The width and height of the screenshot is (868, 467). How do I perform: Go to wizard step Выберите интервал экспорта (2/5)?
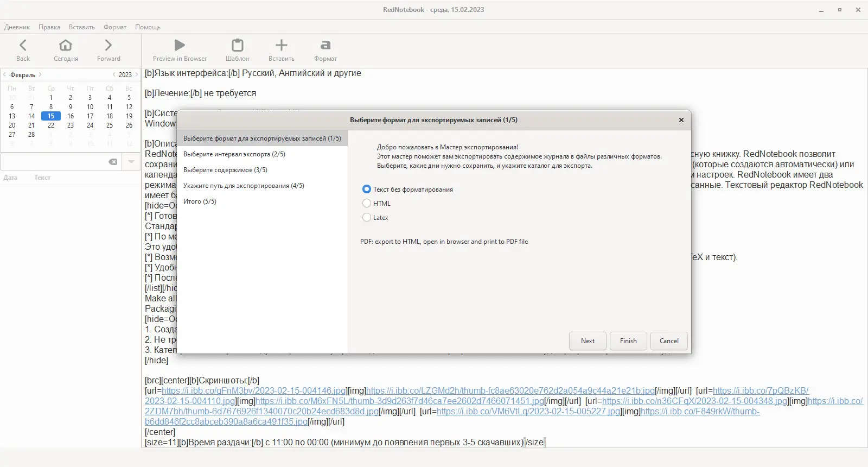click(262, 154)
